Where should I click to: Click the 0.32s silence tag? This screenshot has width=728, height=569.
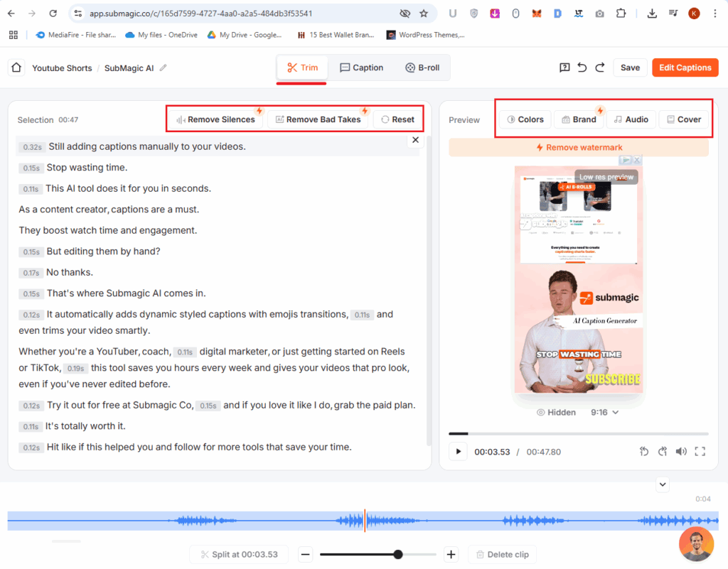(x=33, y=147)
